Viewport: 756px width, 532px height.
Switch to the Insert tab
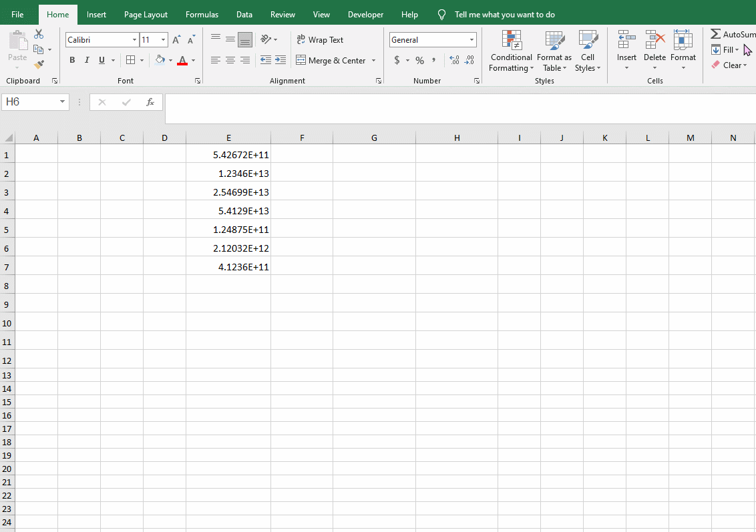96,15
